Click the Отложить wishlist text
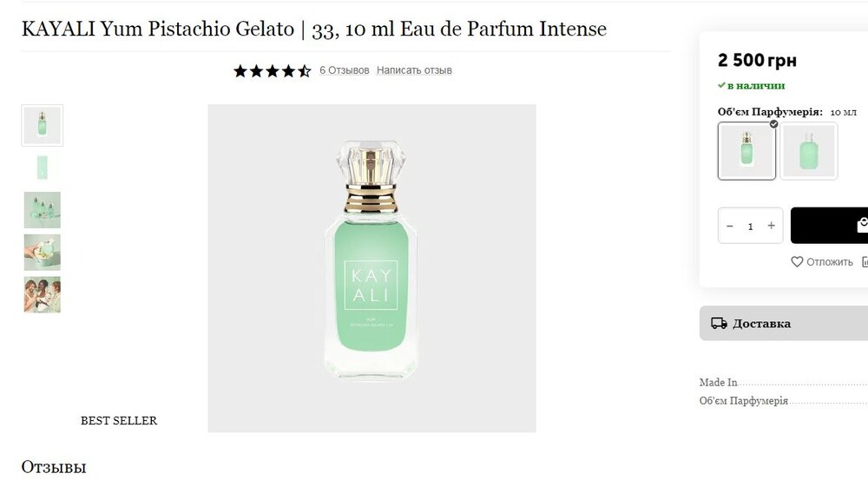Viewport: 868px width, 480px height. [829, 262]
